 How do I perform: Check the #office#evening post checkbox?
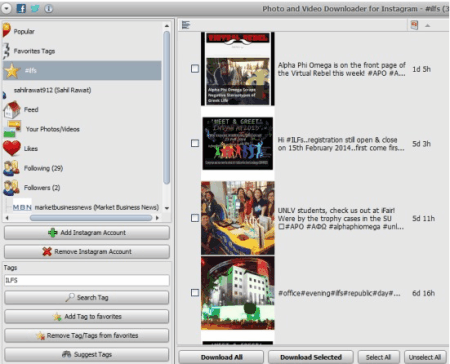click(195, 293)
